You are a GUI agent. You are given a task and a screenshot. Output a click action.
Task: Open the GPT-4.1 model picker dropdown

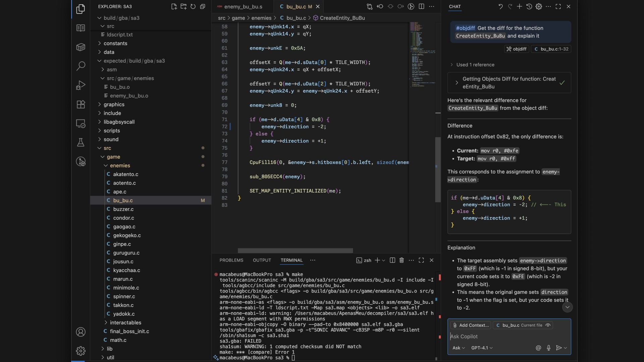[482, 348]
